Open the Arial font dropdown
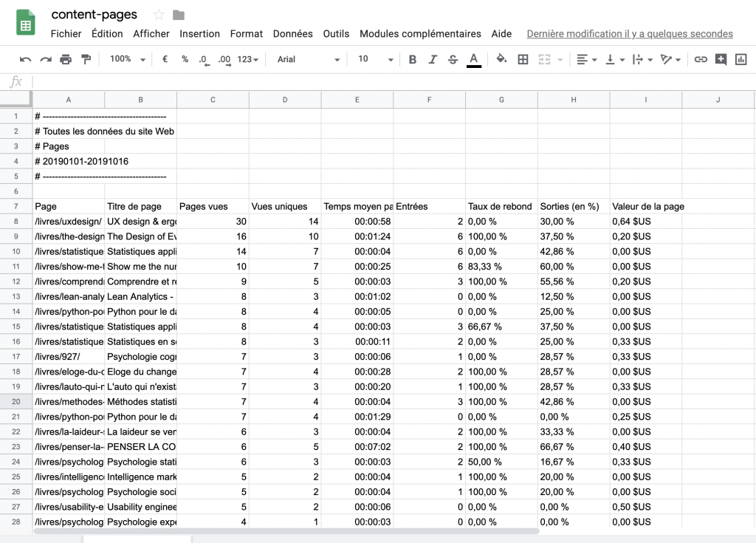This screenshot has width=756, height=543. point(309,59)
